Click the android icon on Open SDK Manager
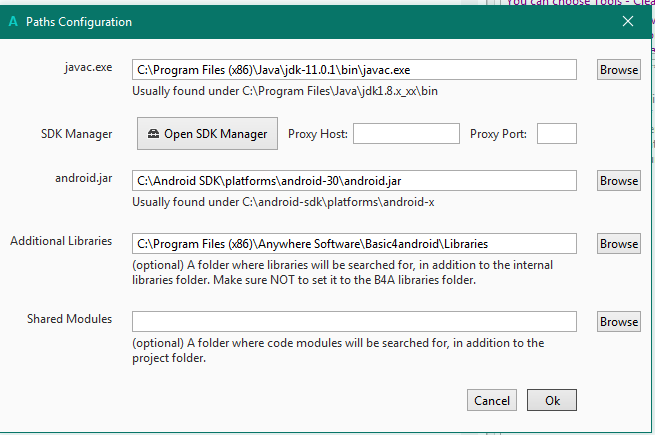This screenshot has height=435, width=655. pyautogui.click(x=153, y=134)
